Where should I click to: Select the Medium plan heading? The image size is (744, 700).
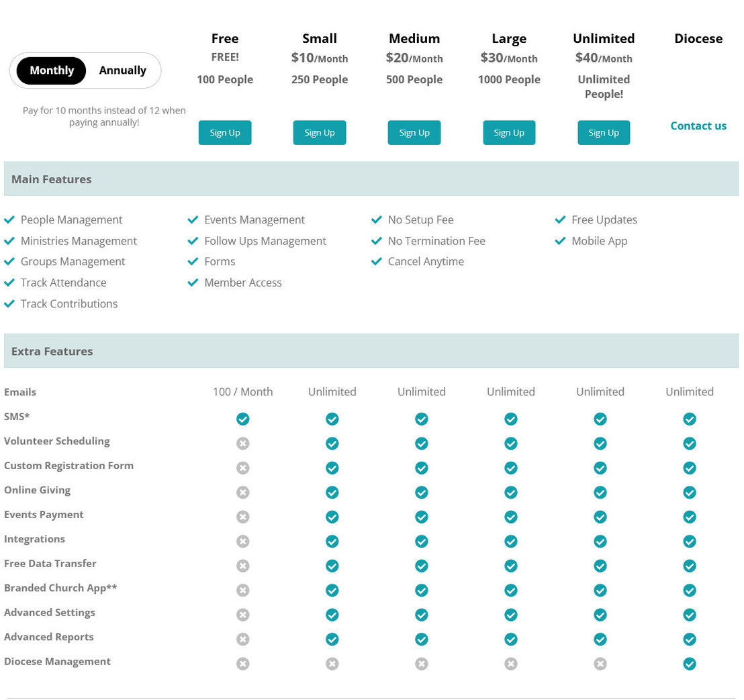click(414, 38)
